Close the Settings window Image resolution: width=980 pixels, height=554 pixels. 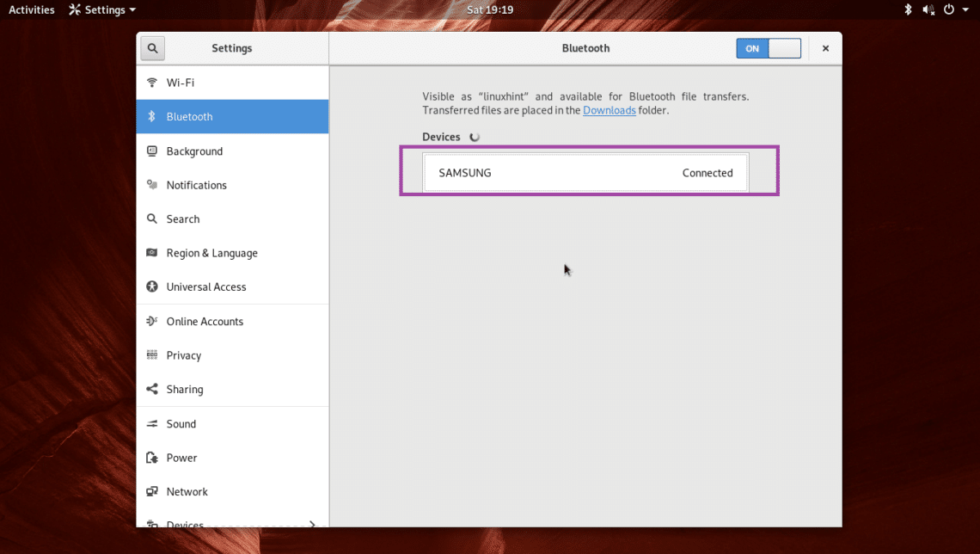click(825, 48)
